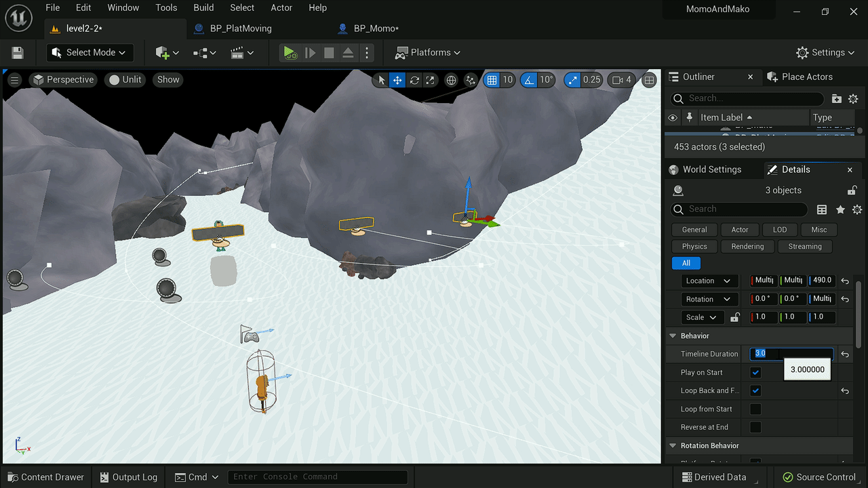Toggle Outliner visibility eye column
Image resolution: width=868 pixels, height=488 pixels.
point(673,118)
